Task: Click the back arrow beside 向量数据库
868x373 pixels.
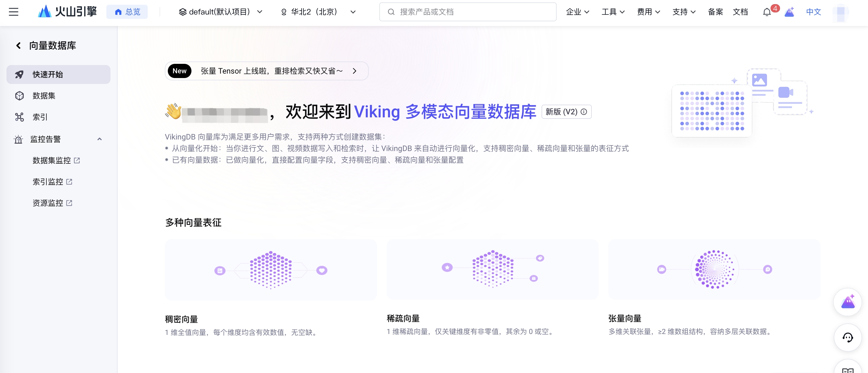Action: (19, 46)
